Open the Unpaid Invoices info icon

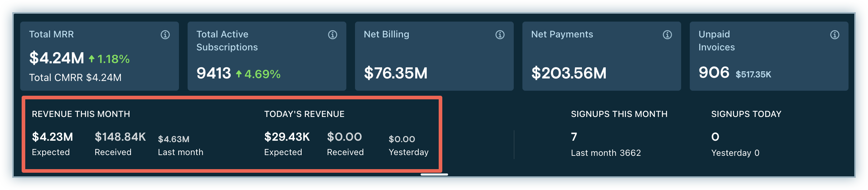835,35
